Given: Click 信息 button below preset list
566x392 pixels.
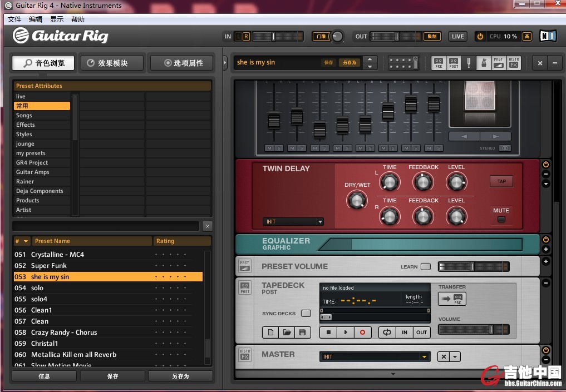Looking at the screenshot, I should (x=44, y=376).
